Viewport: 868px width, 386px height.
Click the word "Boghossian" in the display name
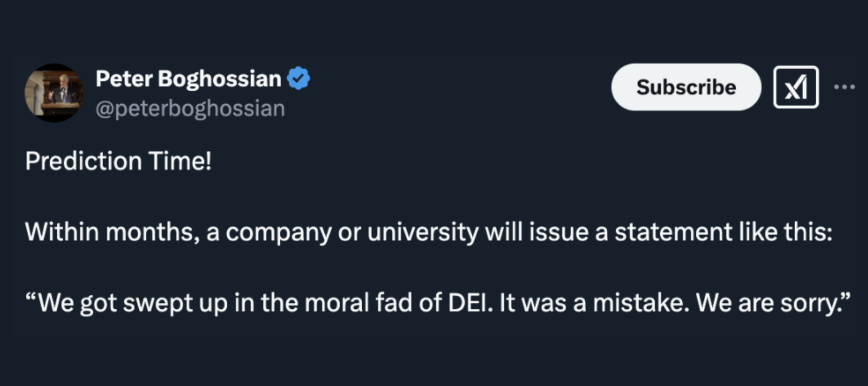219,79
